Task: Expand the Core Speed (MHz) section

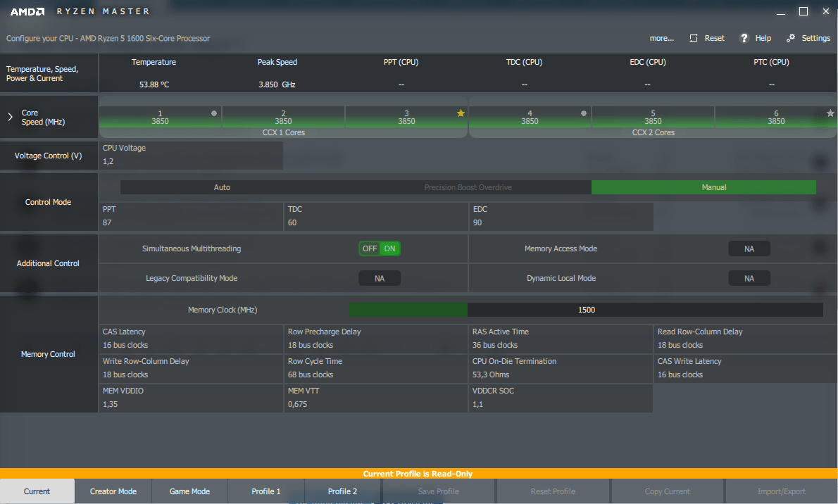Action: coord(10,117)
